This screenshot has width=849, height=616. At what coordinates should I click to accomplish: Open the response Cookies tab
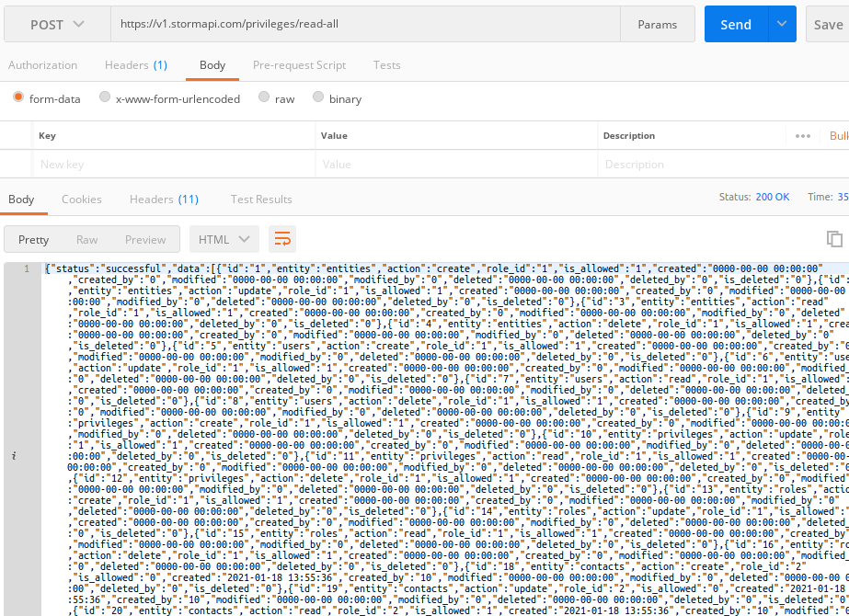pos(82,200)
